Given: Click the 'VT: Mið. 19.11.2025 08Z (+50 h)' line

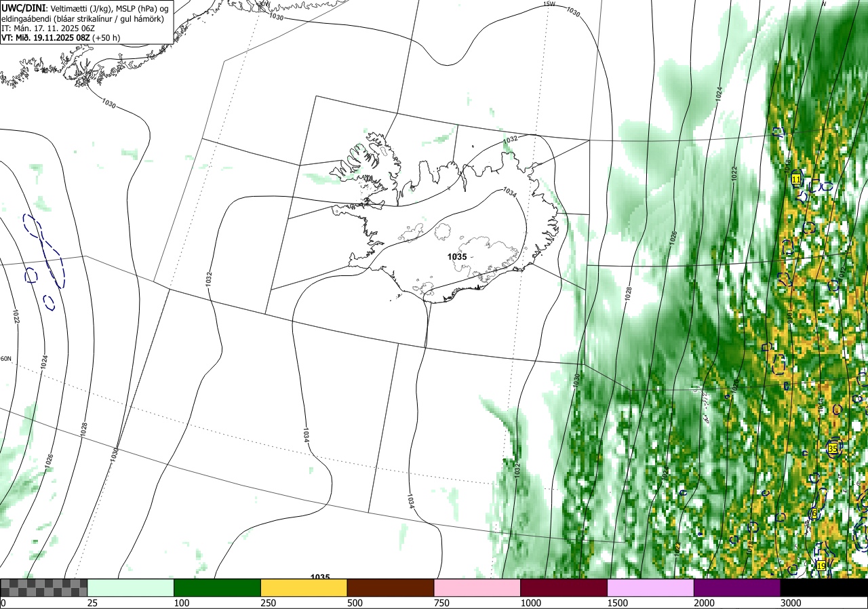Looking at the screenshot, I should point(61,38).
